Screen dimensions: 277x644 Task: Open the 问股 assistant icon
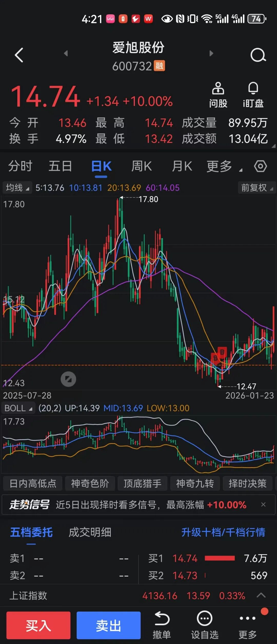(218, 95)
